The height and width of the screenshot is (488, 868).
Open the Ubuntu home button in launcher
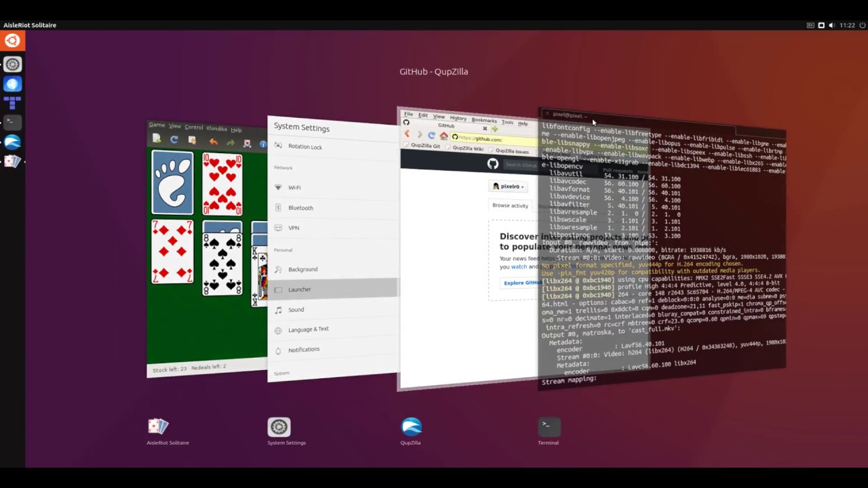[x=12, y=41]
